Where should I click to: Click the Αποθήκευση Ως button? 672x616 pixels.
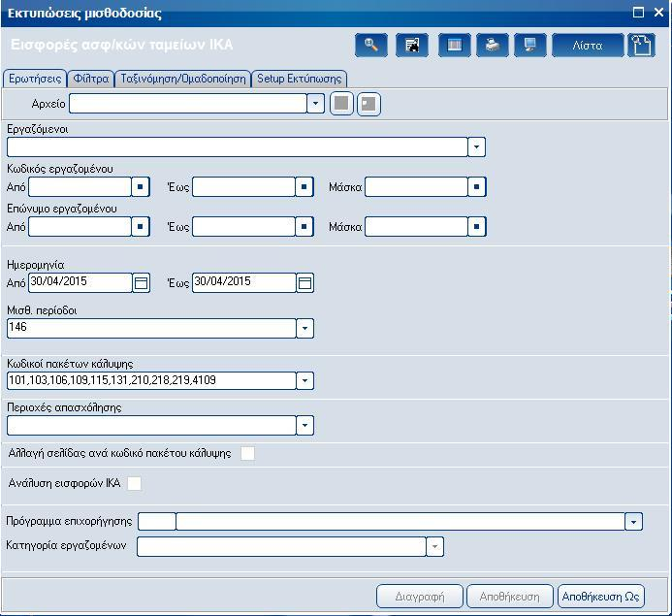click(x=601, y=597)
